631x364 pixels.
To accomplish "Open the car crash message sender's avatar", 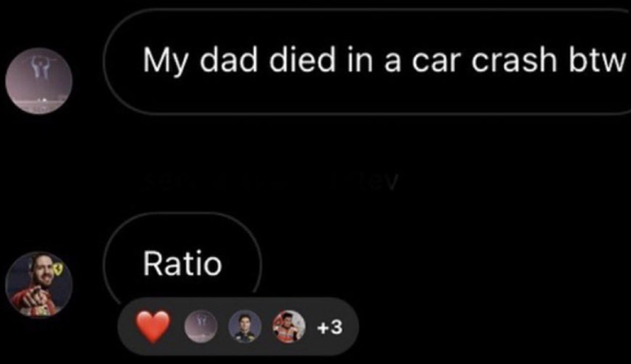I will tap(39, 80).
